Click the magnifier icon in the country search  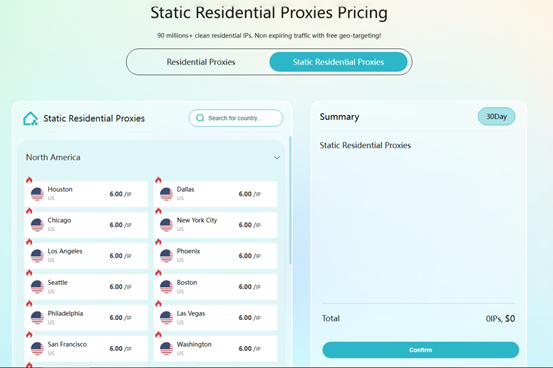200,118
